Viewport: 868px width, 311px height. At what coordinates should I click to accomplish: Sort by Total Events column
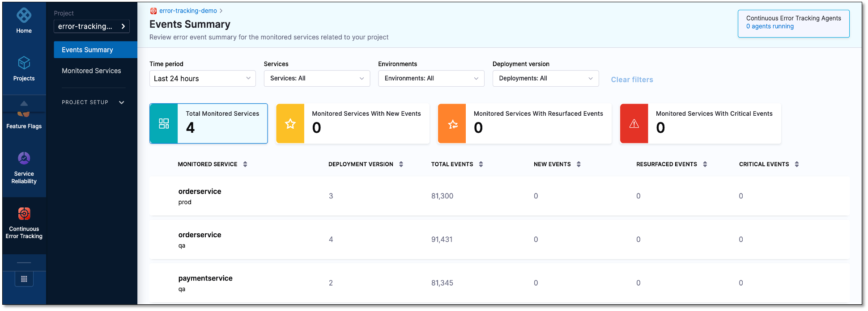coord(481,164)
